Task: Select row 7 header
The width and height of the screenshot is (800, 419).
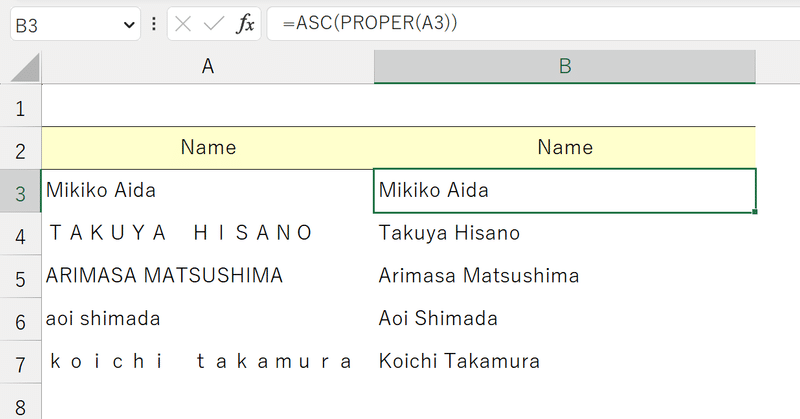Action: [x=20, y=362]
